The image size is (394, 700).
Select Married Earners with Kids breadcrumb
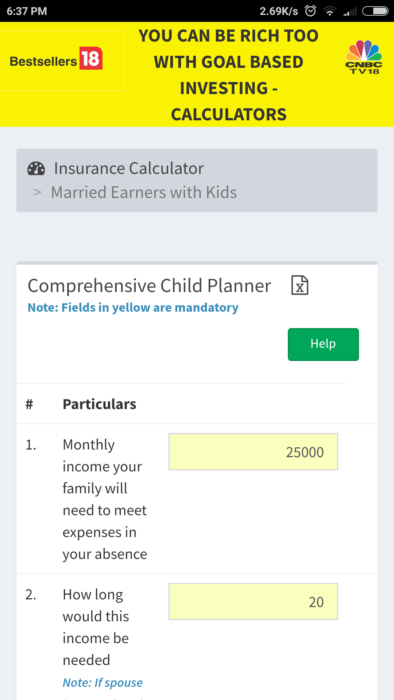144,192
